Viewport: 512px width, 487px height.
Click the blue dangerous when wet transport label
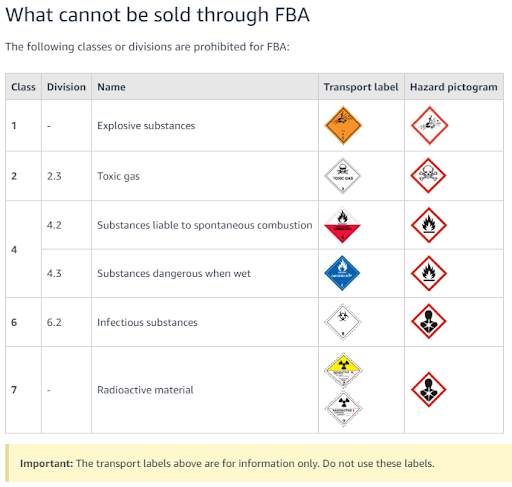(x=342, y=273)
